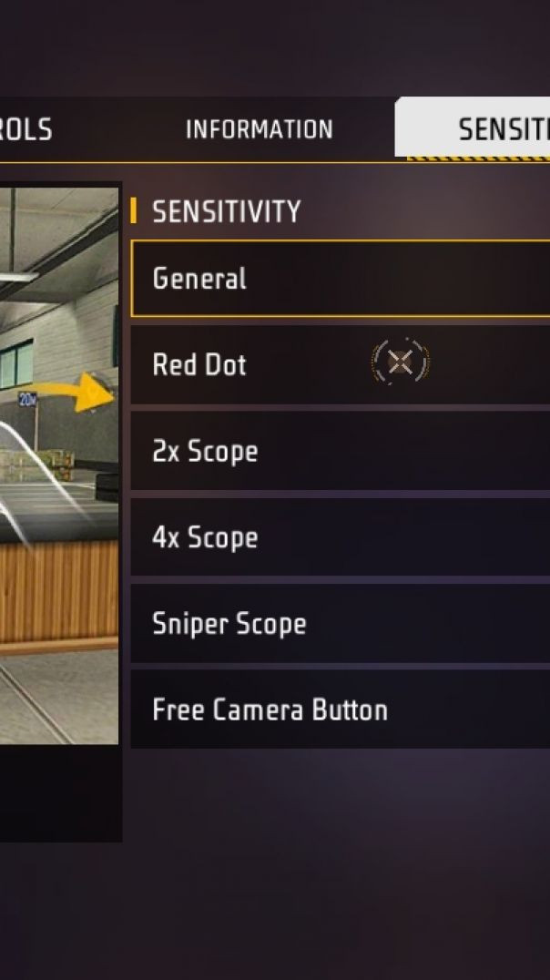The width and height of the screenshot is (550, 980).
Task: Tap the wooden counter in preview image
Action: (x=59, y=592)
